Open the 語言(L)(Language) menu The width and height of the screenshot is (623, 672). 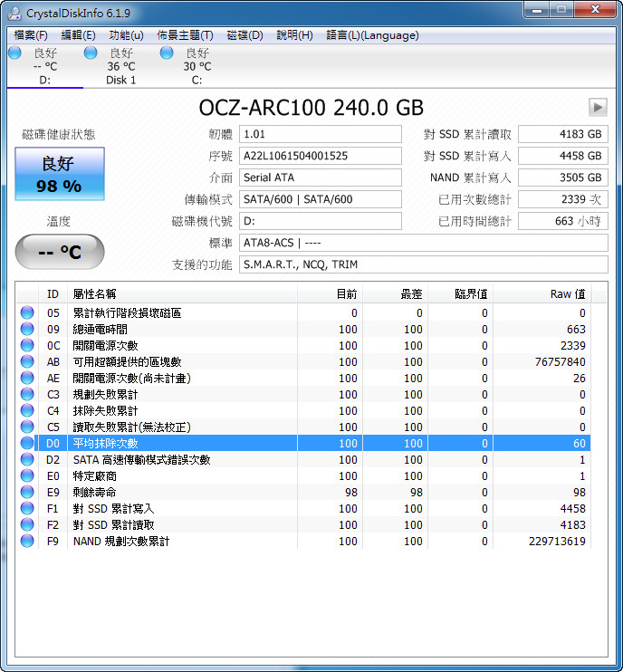(372, 35)
